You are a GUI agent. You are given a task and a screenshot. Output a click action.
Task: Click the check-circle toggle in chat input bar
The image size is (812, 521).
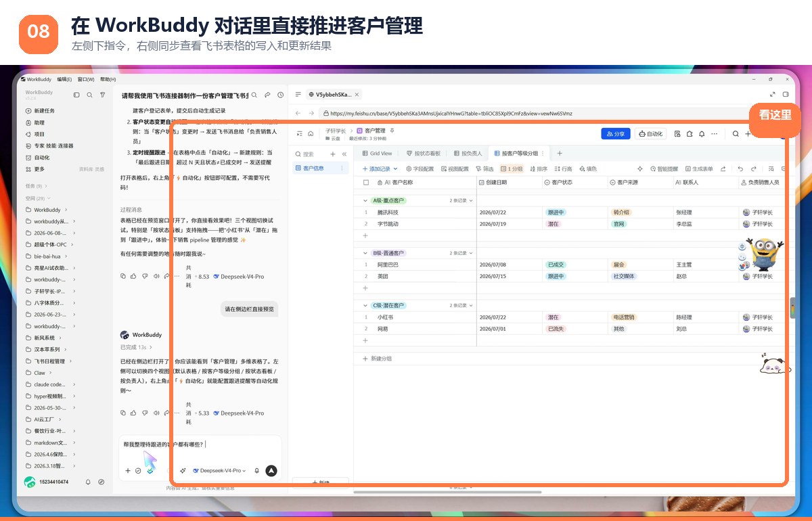[x=138, y=470]
